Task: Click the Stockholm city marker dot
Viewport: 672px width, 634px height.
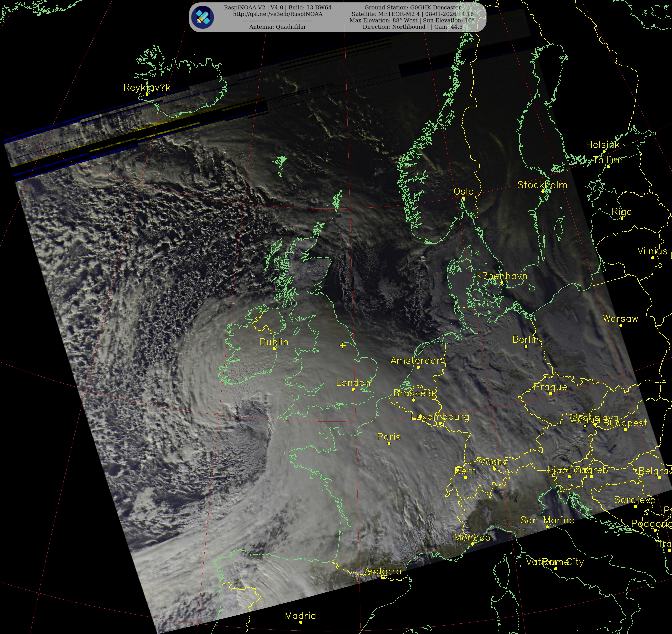Action: point(543,192)
